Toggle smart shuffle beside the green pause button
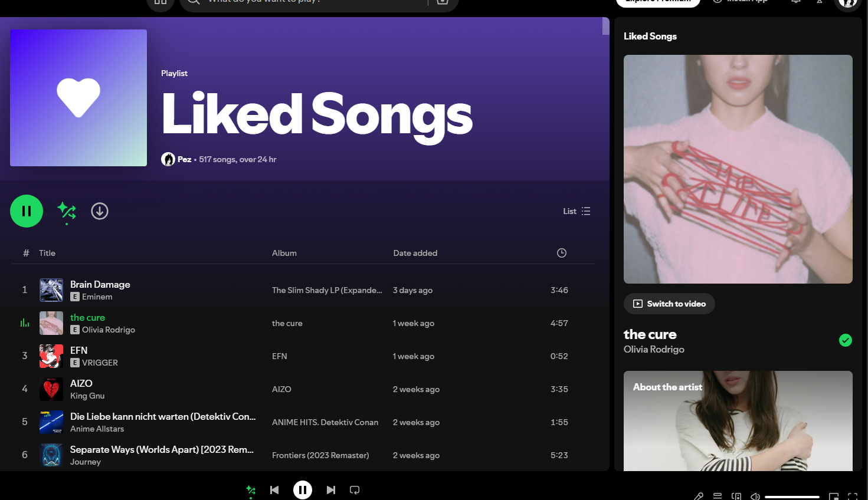The height and width of the screenshot is (500, 868). point(67,211)
